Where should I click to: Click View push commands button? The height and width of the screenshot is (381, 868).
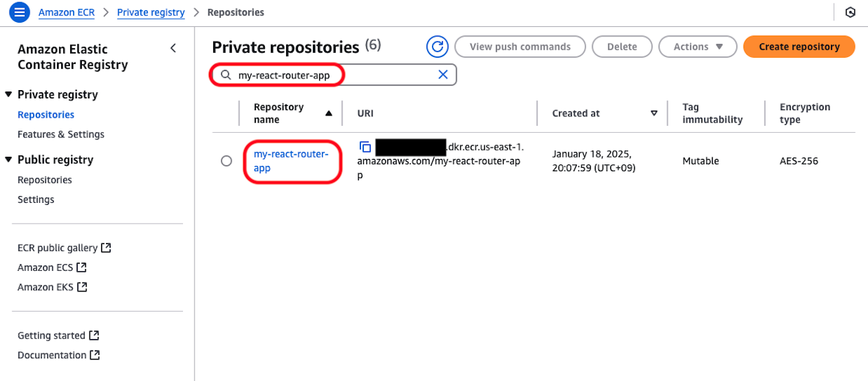click(520, 47)
